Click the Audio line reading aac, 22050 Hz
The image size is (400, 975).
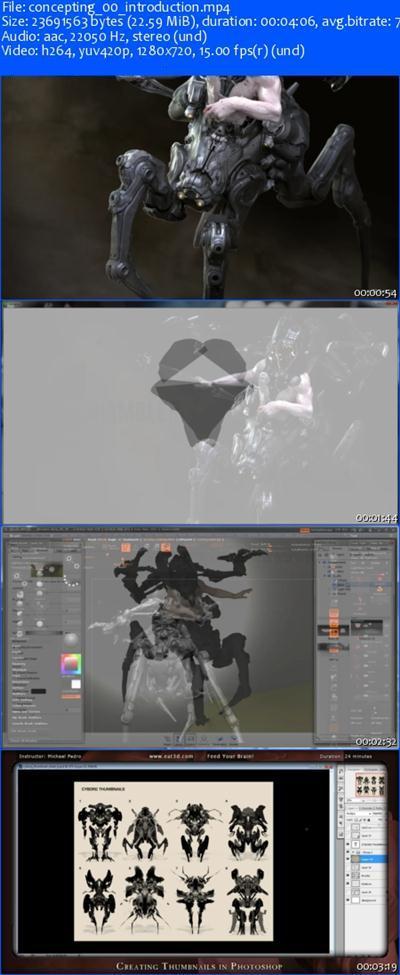[x=104, y=37]
